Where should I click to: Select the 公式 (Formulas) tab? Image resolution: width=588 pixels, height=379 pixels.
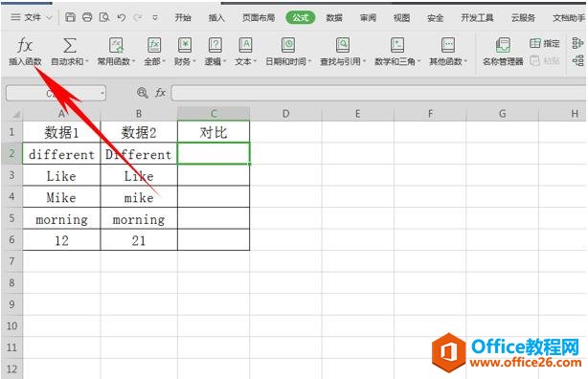pos(301,17)
